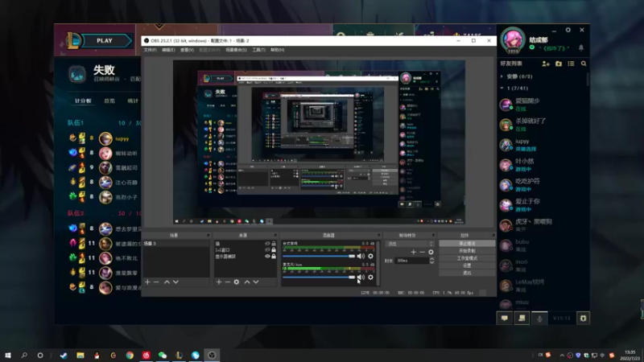This screenshot has width=644, height=362.
Task: Undock the 场景 panel via header icon
Action: (x=208, y=236)
